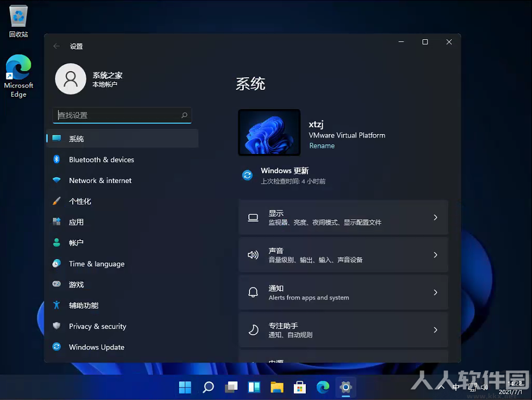Click the search magnifier in settings search box

click(x=184, y=115)
